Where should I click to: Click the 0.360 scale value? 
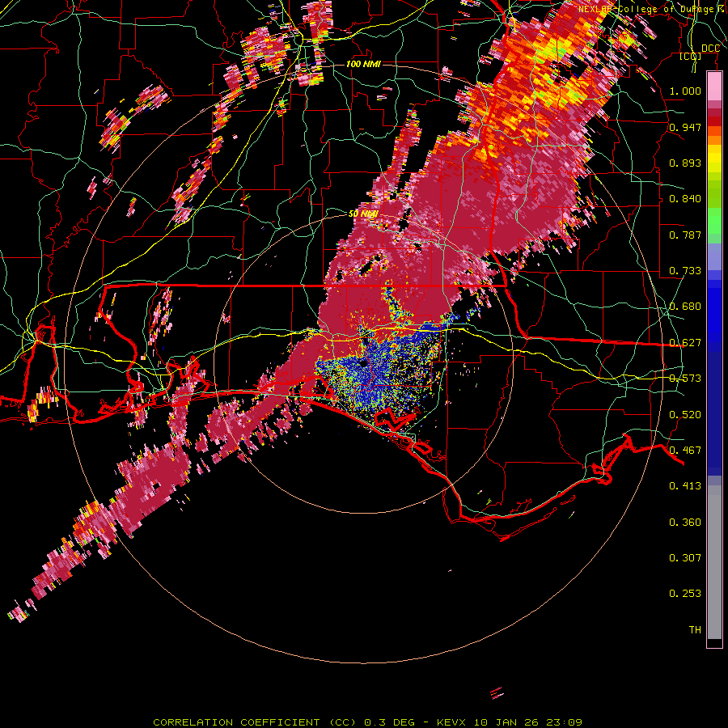[685, 523]
